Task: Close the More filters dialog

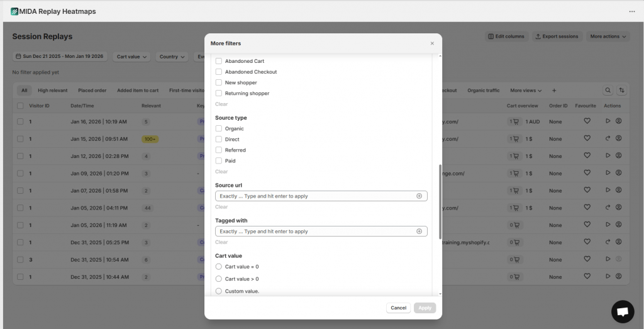Action: click(431, 43)
